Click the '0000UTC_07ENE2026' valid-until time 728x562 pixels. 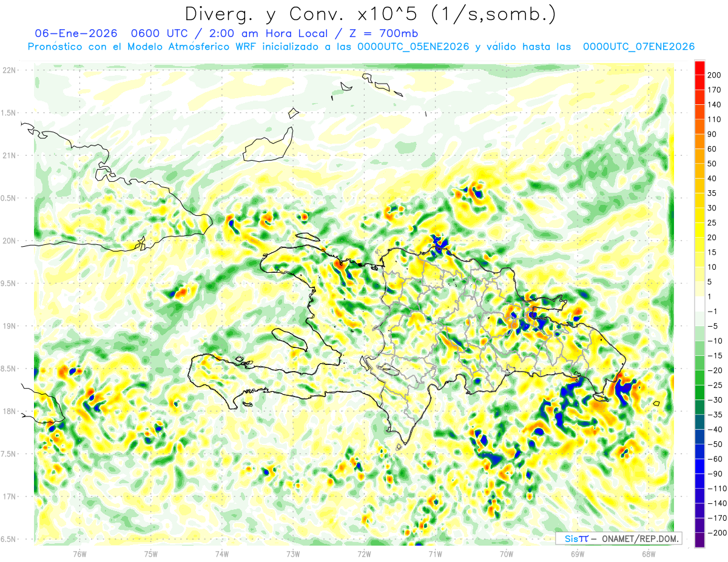[638, 47]
